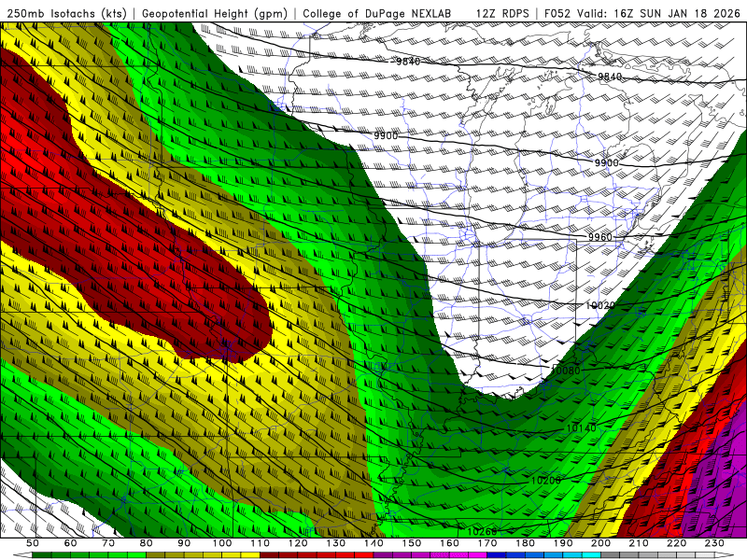The width and height of the screenshot is (747, 560).
Task: Click the '250mb Isotachs (kts)' title text
Action: pos(67,14)
